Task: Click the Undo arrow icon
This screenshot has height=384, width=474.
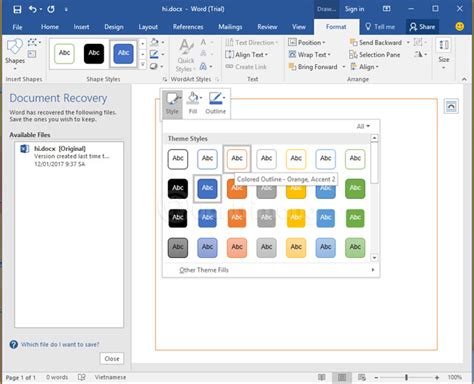Action: (x=33, y=9)
